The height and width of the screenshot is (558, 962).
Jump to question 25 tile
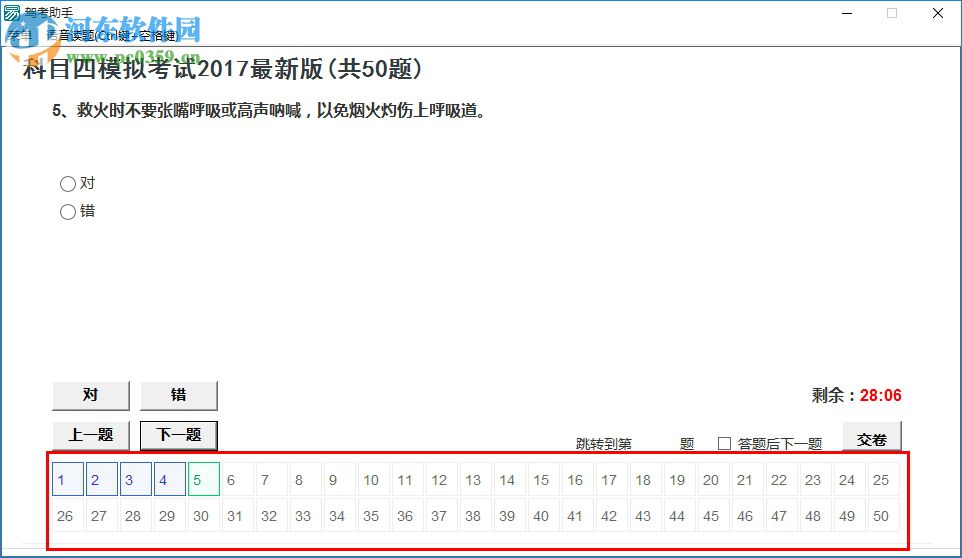point(884,480)
